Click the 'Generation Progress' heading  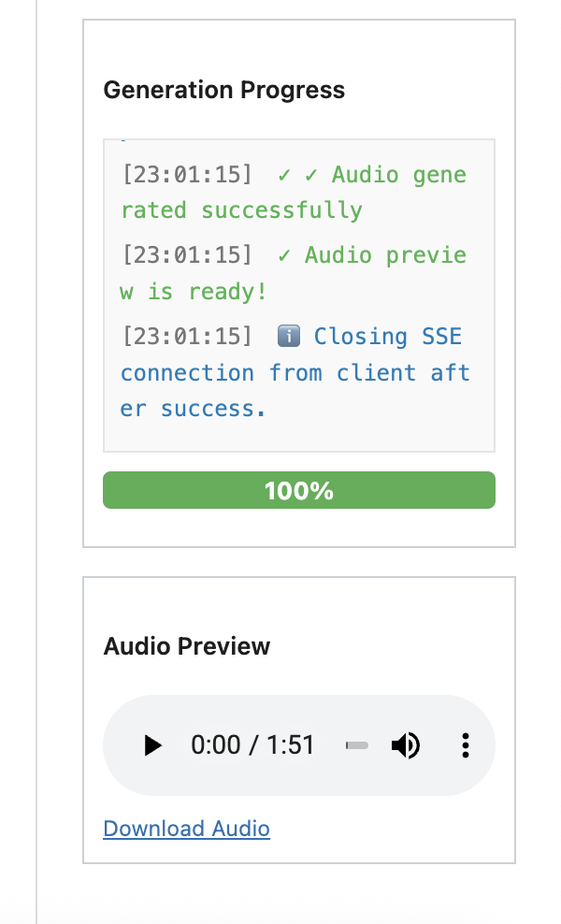click(x=223, y=90)
